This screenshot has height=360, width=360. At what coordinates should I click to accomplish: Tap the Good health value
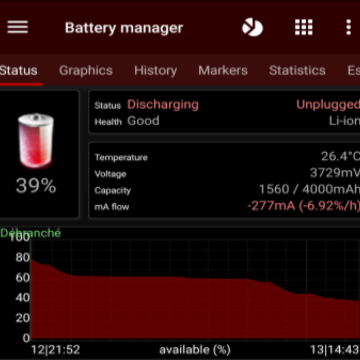143,121
